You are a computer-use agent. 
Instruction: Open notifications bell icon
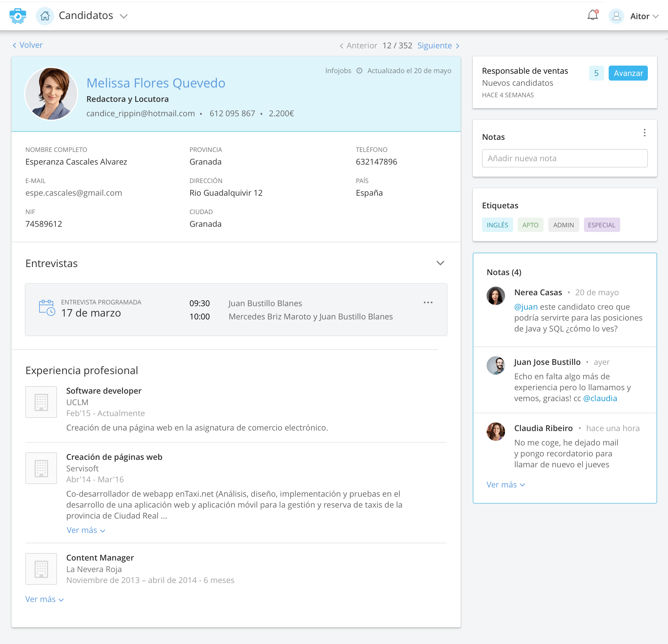[x=593, y=15]
